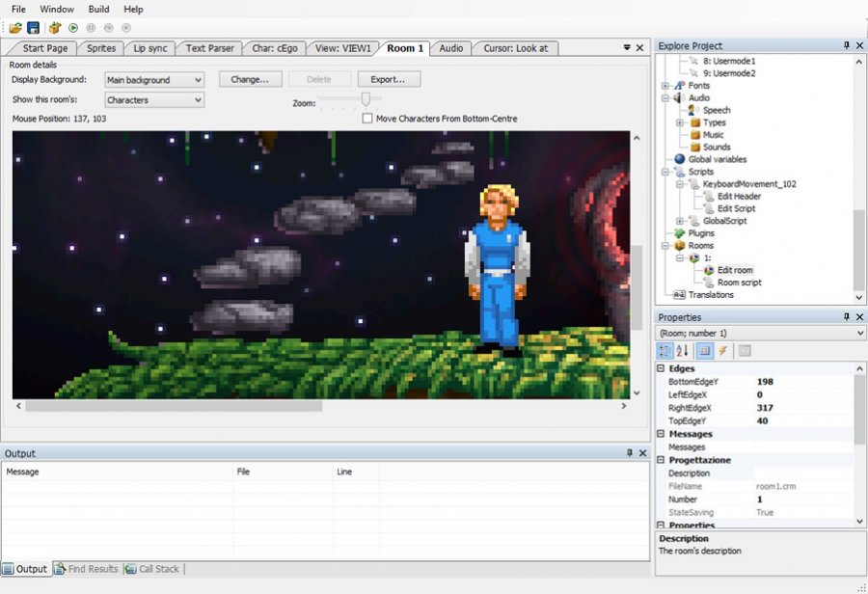Show events with the lightning bolt icon
This screenshot has width=868, height=594.
[722, 350]
